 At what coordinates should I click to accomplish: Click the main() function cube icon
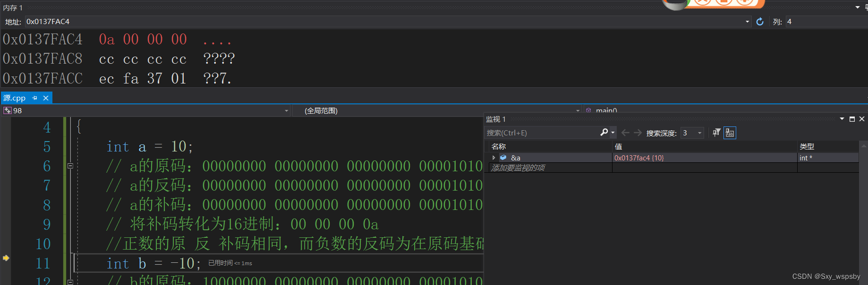(589, 110)
